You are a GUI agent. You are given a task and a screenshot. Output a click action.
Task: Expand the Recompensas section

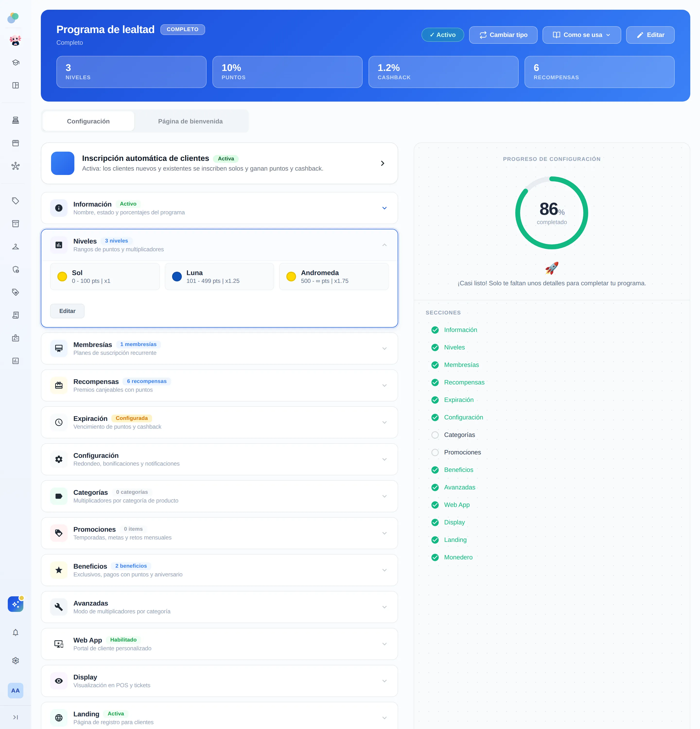coord(219,385)
